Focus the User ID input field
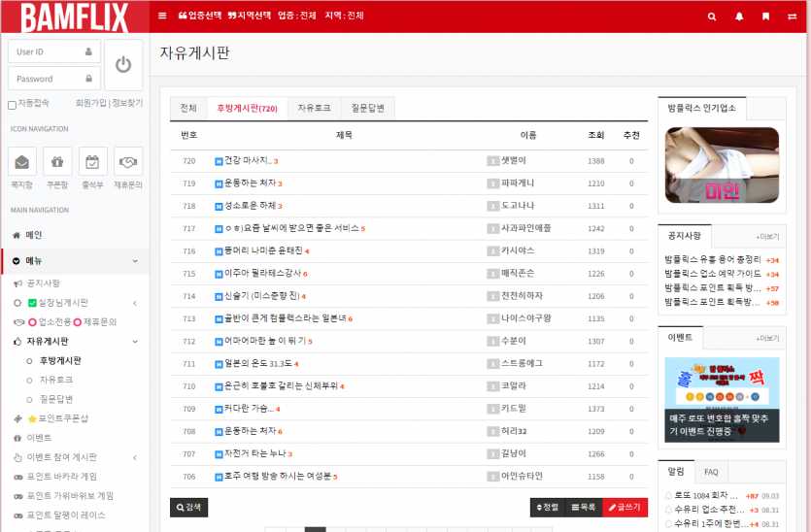 pos(54,51)
